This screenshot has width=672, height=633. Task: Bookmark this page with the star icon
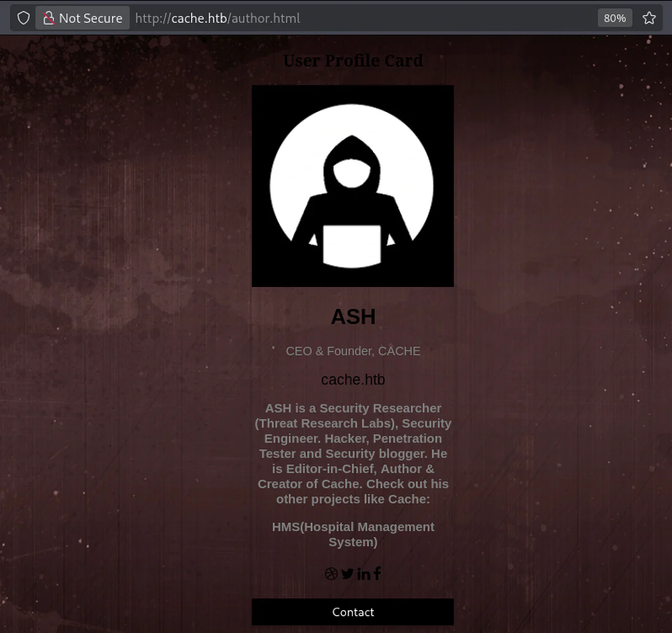pos(649,18)
